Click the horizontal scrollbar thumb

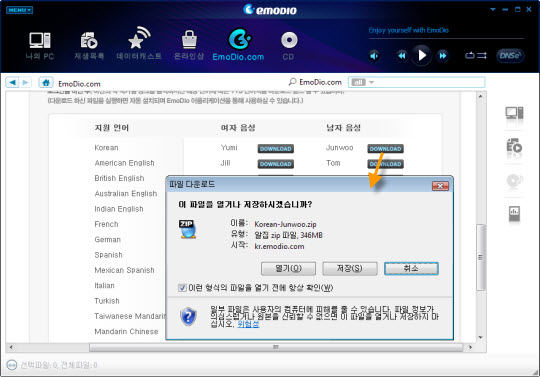tap(276, 347)
